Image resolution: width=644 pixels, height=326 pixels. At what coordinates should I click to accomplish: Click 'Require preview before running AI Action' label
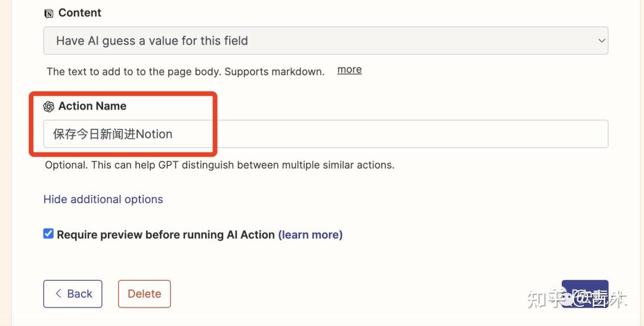pyautogui.click(x=166, y=235)
